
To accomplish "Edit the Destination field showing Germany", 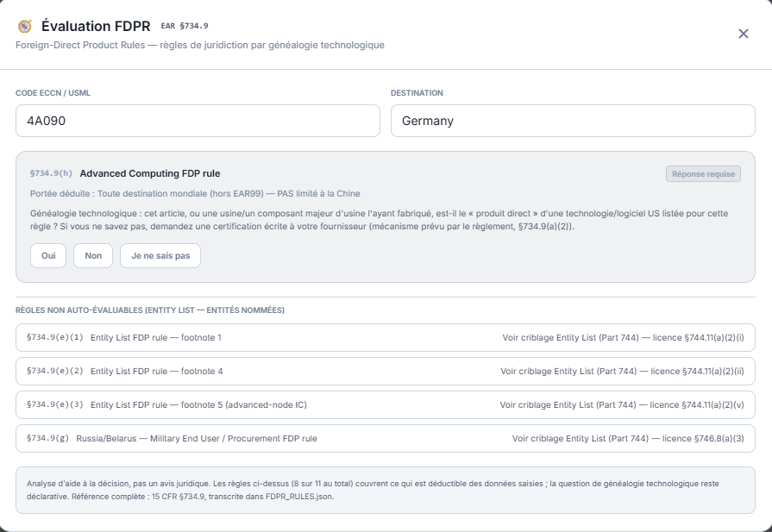I will coord(573,121).
